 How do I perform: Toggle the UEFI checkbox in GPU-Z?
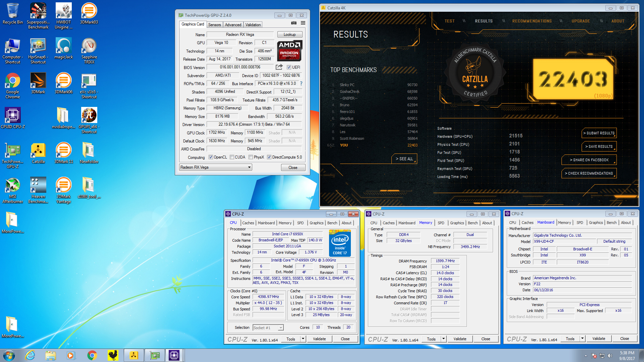(x=289, y=67)
